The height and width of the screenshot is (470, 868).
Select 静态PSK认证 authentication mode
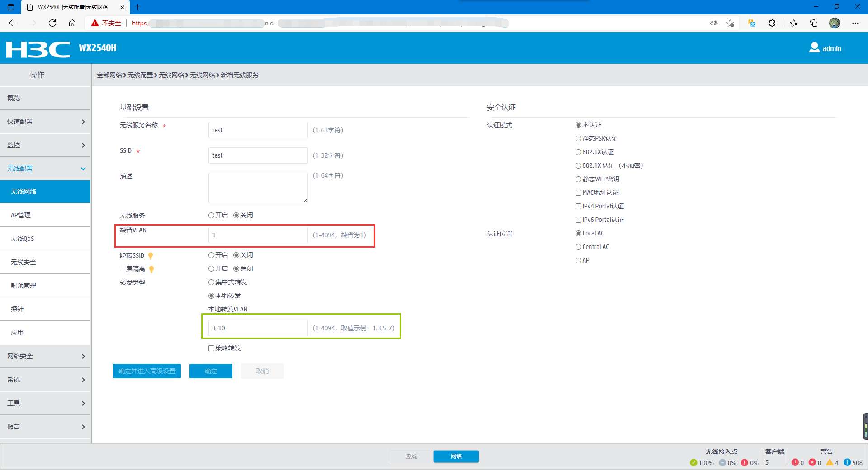578,139
